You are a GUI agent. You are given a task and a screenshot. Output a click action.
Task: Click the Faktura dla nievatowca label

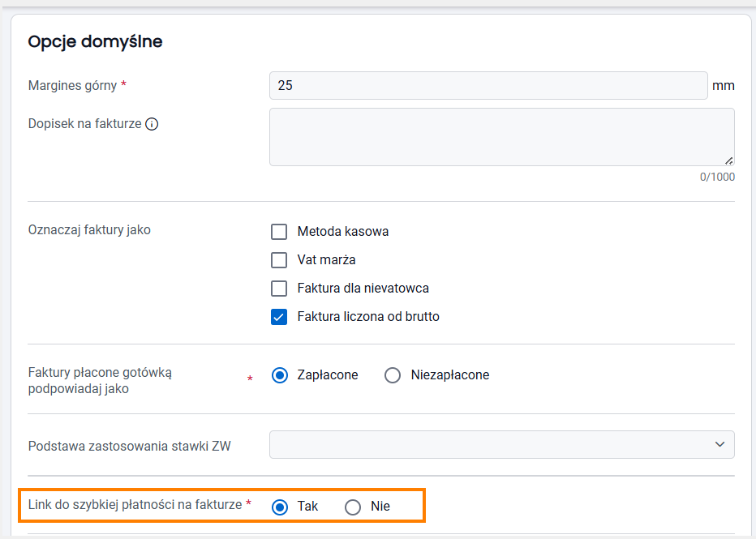(363, 289)
